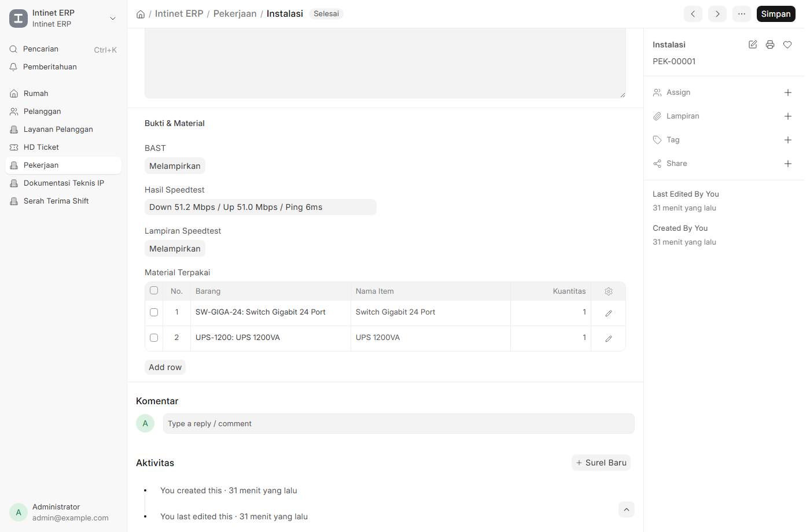Open Layanan Pelanggan in sidebar
The width and height of the screenshot is (810, 532).
[63, 130]
